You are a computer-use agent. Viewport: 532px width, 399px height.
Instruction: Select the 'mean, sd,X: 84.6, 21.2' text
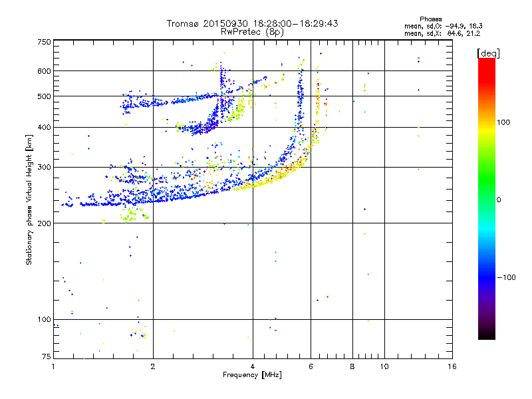click(442, 33)
